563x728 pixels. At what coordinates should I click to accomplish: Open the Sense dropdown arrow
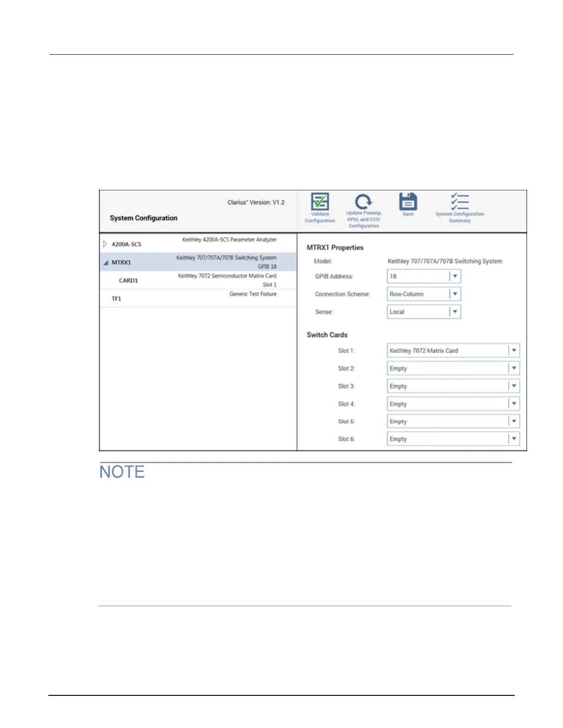click(x=455, y=312)
